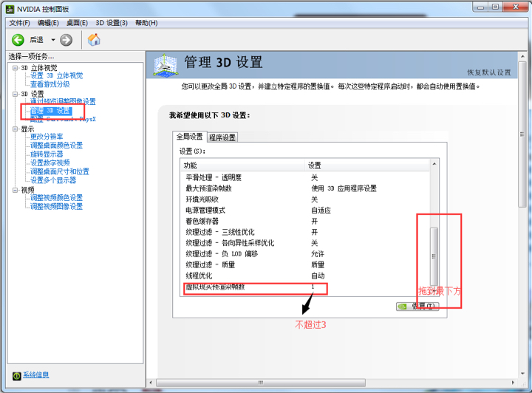
Task: Click the 恢复 button with NVIDIA logo
Action: coord(417,306)
